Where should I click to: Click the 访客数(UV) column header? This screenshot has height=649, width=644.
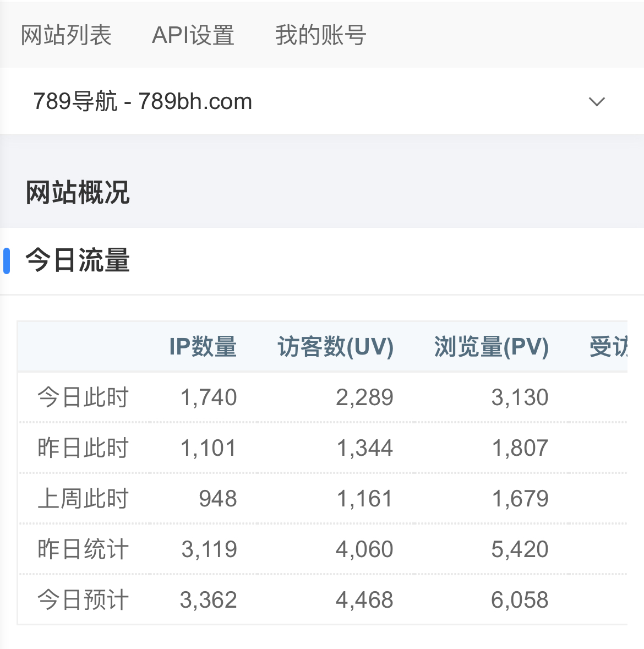[x=336, y=347]
